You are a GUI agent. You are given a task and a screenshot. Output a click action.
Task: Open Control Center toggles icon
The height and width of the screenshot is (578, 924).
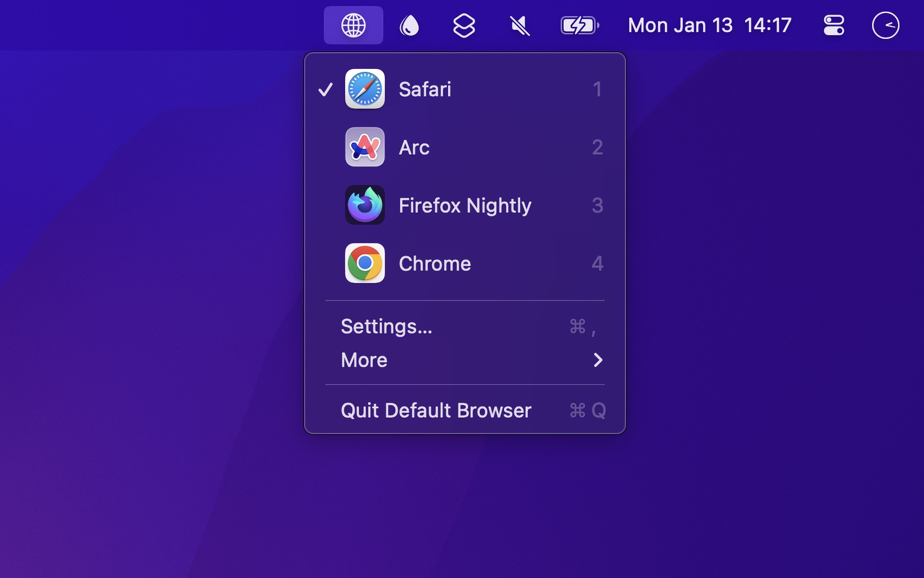coord(834,25)
